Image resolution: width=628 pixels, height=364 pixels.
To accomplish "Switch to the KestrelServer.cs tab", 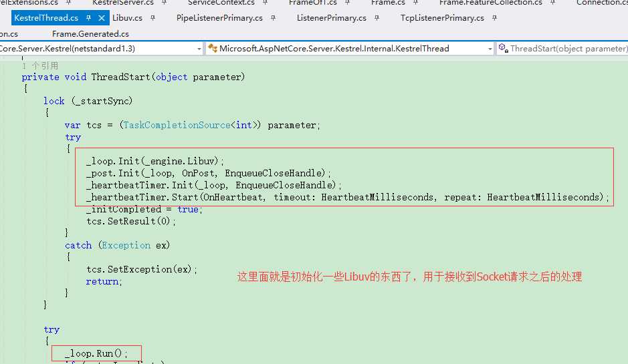I will tap(123, 3).
